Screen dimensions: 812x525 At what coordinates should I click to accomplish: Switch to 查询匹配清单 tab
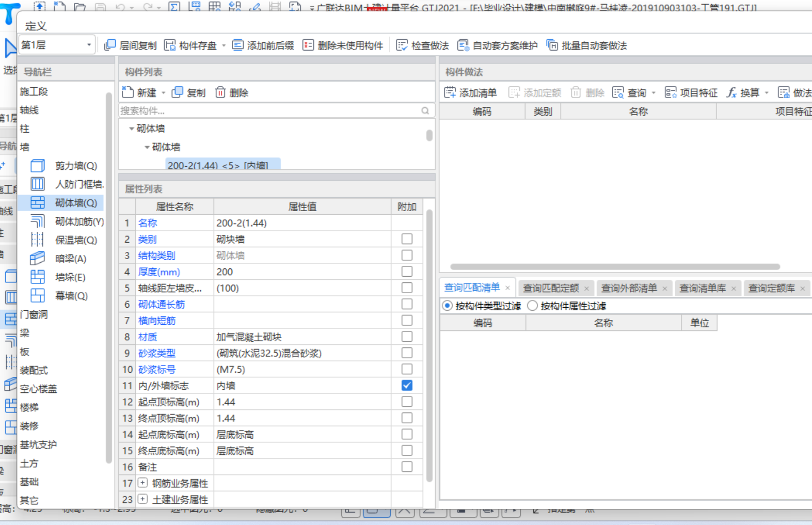(x=472, y=288)
